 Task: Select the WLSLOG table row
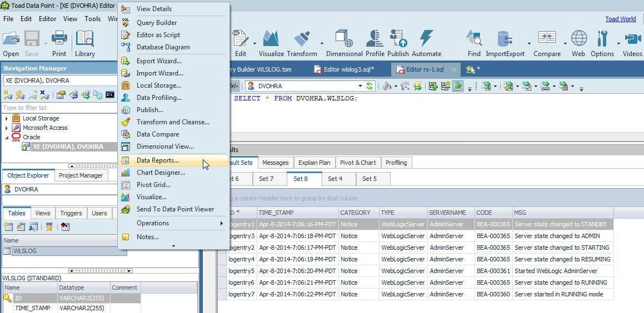[65, 251]
